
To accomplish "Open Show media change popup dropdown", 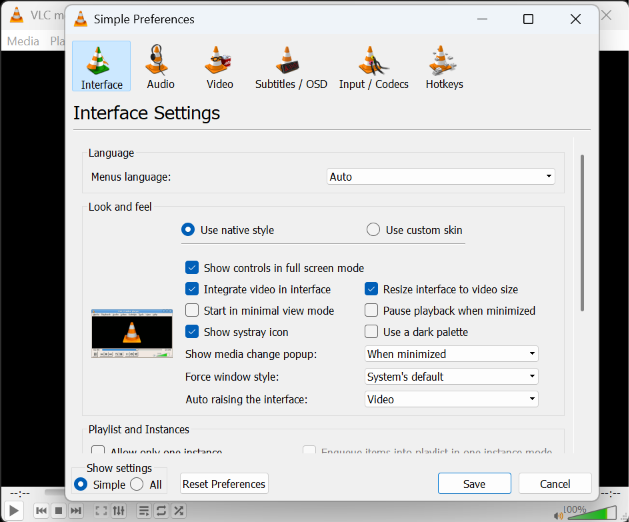I will 451,354.
